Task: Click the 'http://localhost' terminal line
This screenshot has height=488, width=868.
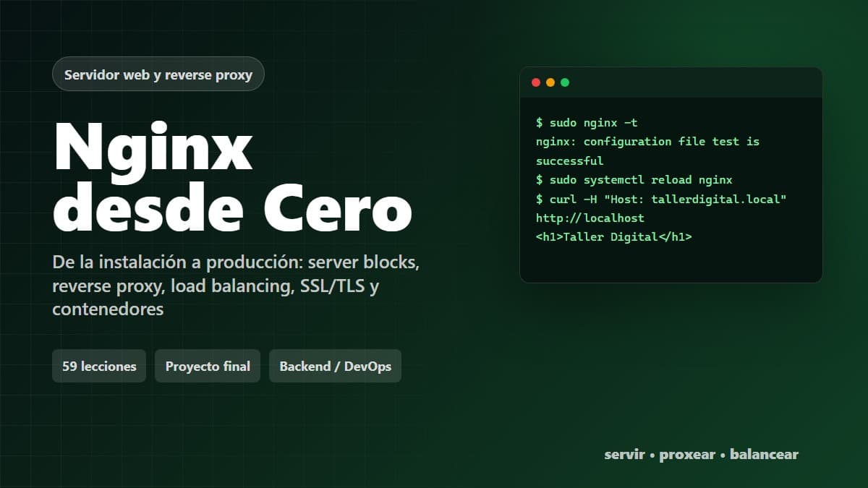Action: click(590, 218)
